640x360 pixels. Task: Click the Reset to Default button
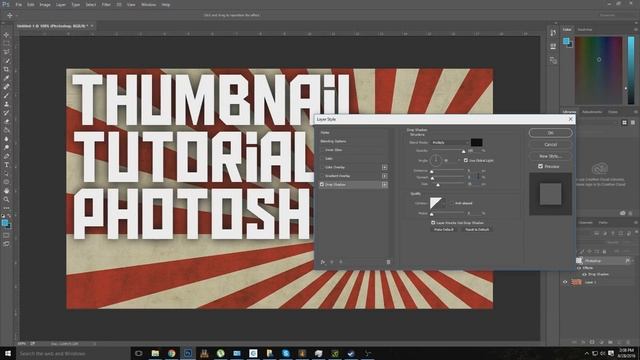point(477,229)
